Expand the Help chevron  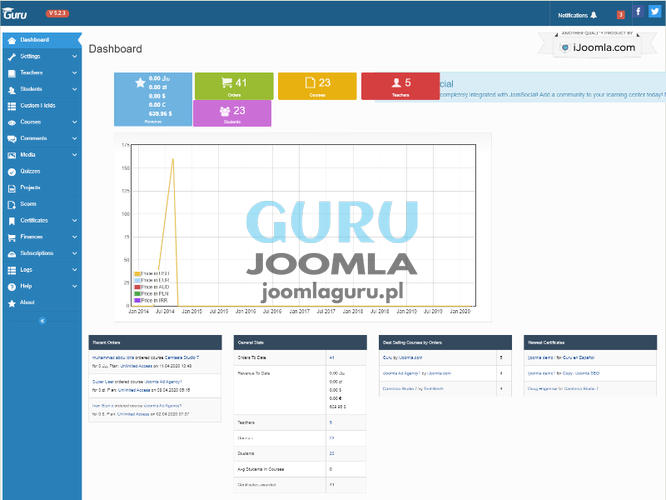75,286
